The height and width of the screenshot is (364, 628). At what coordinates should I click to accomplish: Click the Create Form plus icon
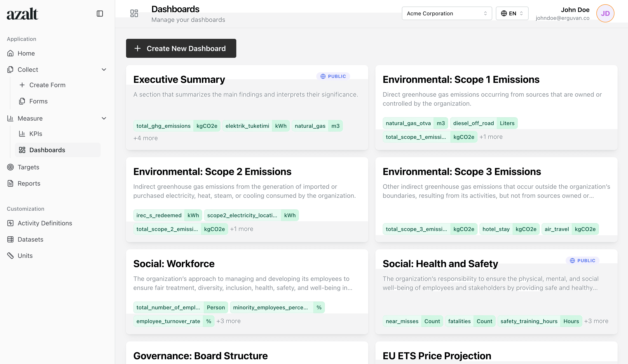22,85
